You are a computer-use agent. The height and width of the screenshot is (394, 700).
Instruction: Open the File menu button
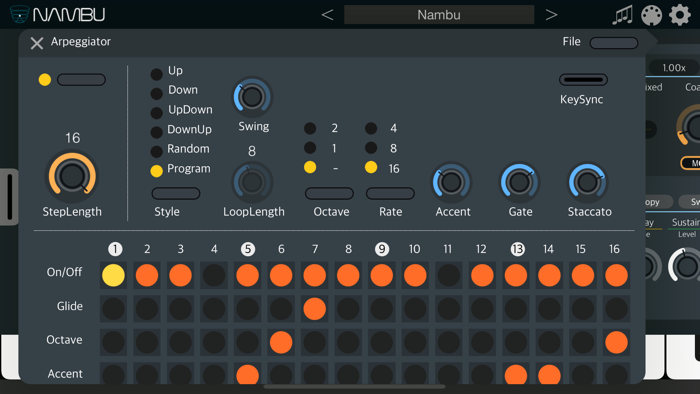point(613,42)
